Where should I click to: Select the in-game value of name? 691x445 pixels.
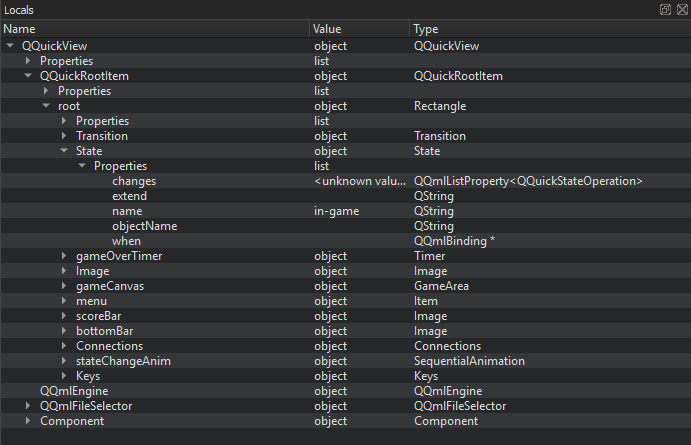pyautogui.click(x=337, y=211)
